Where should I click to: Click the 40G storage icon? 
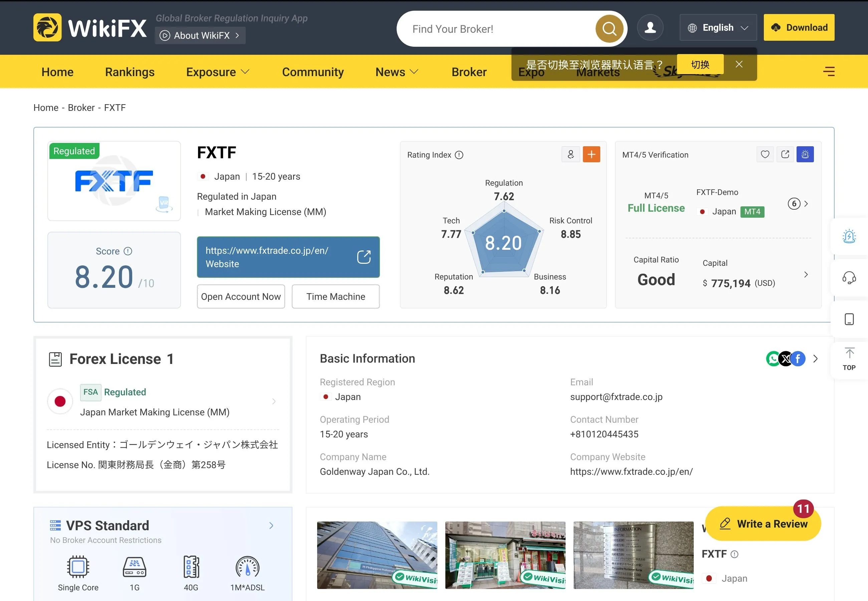[191, 567]
